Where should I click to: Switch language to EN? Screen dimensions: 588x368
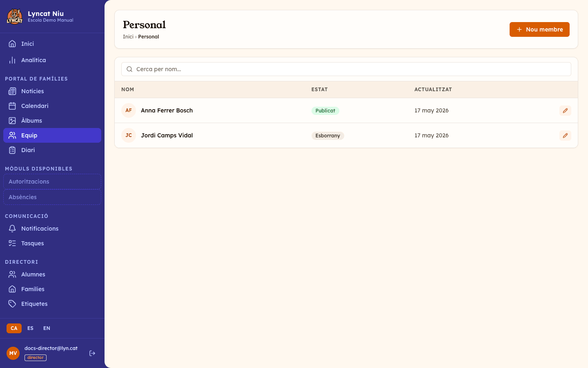coord(47,328)
